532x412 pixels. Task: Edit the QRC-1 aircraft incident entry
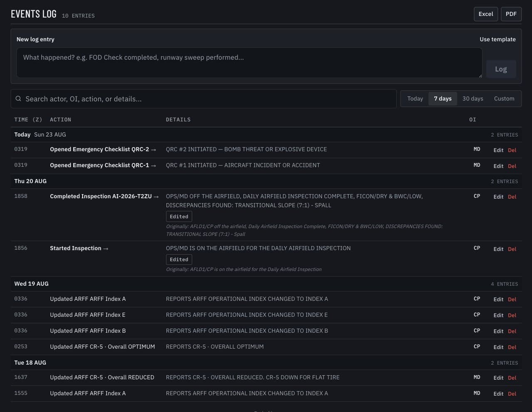click(498, 166)
